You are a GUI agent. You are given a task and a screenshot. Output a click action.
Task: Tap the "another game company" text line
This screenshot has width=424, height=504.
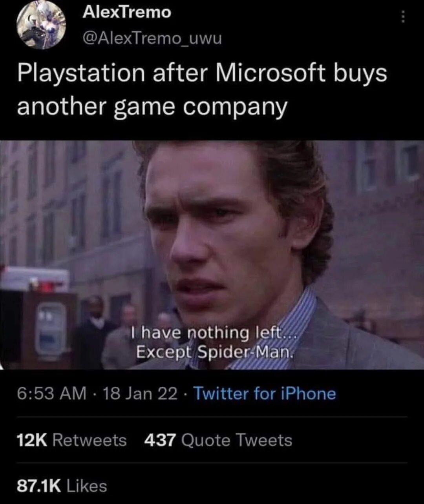(152, 107)
